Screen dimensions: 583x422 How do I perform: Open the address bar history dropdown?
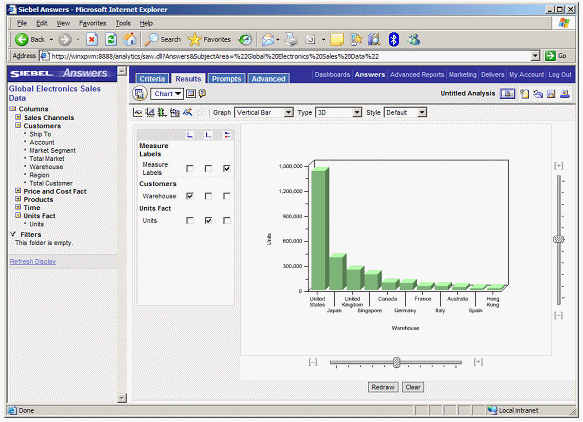pos(535,56)
